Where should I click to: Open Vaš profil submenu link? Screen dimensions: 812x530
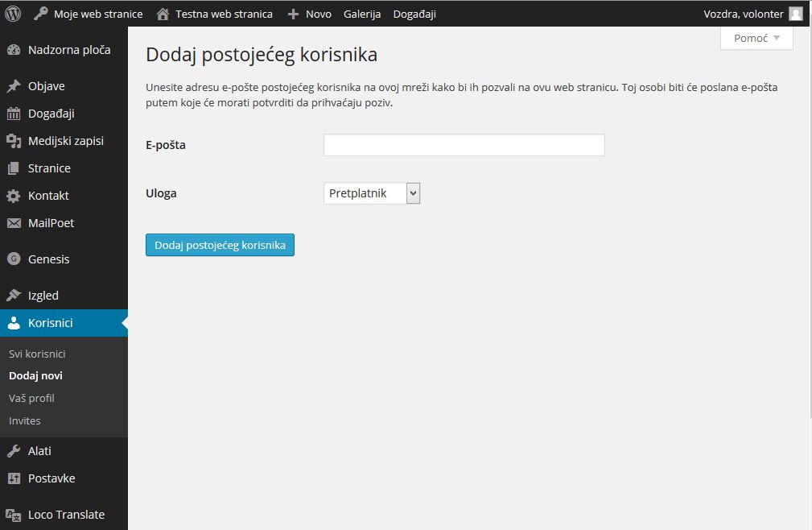point(31,399)
